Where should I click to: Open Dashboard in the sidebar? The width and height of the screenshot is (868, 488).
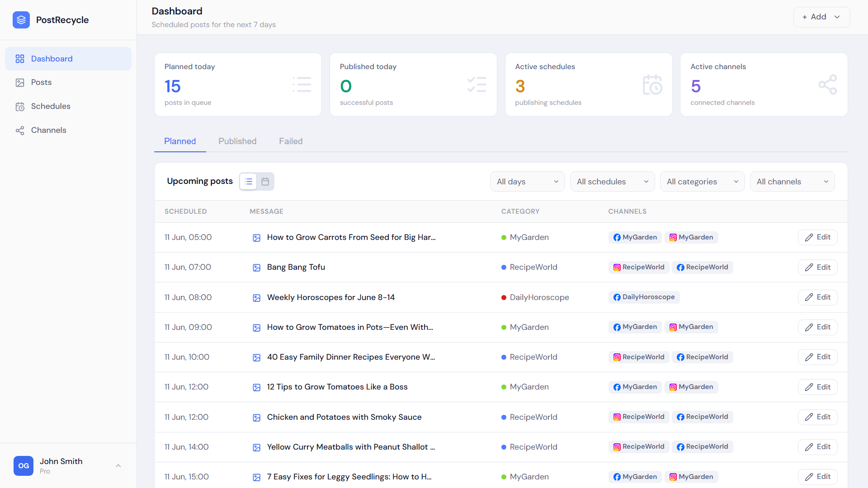pos(68,59)
